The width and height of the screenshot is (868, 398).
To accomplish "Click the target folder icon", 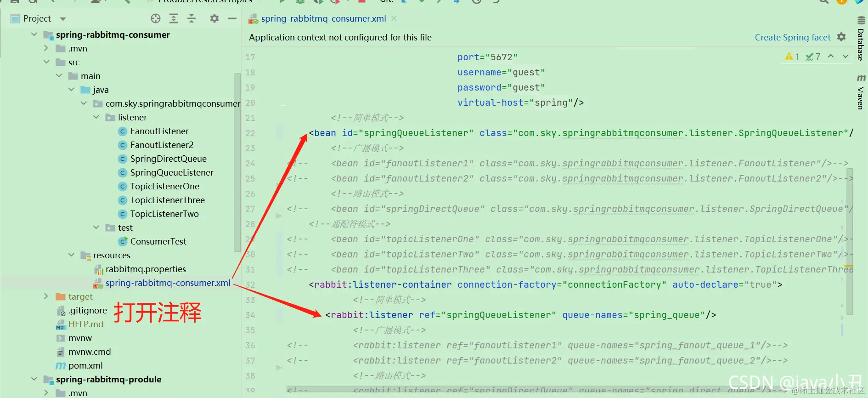I will [61, 296].
